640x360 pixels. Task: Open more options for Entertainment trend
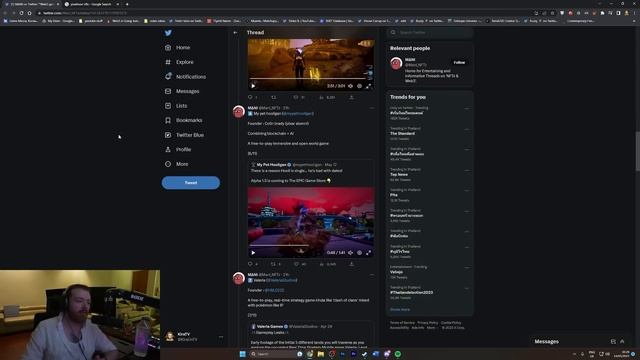click(467, 267)
